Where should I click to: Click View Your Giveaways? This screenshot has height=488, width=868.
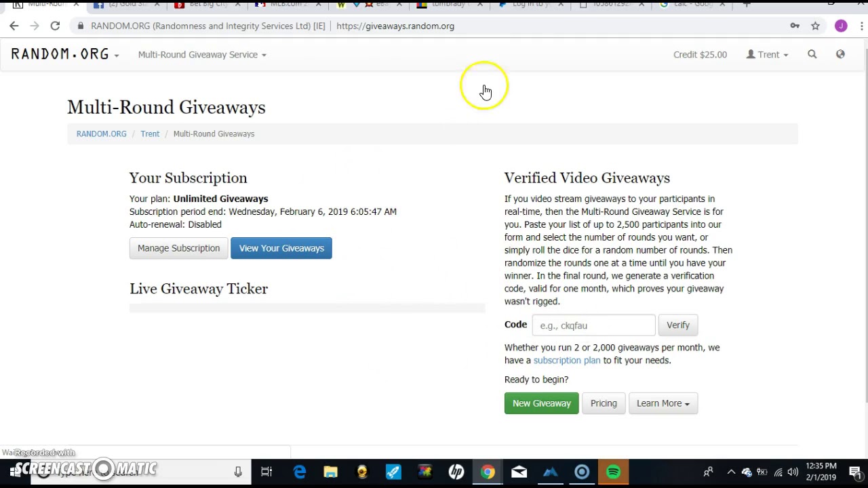tap(281, 248)
